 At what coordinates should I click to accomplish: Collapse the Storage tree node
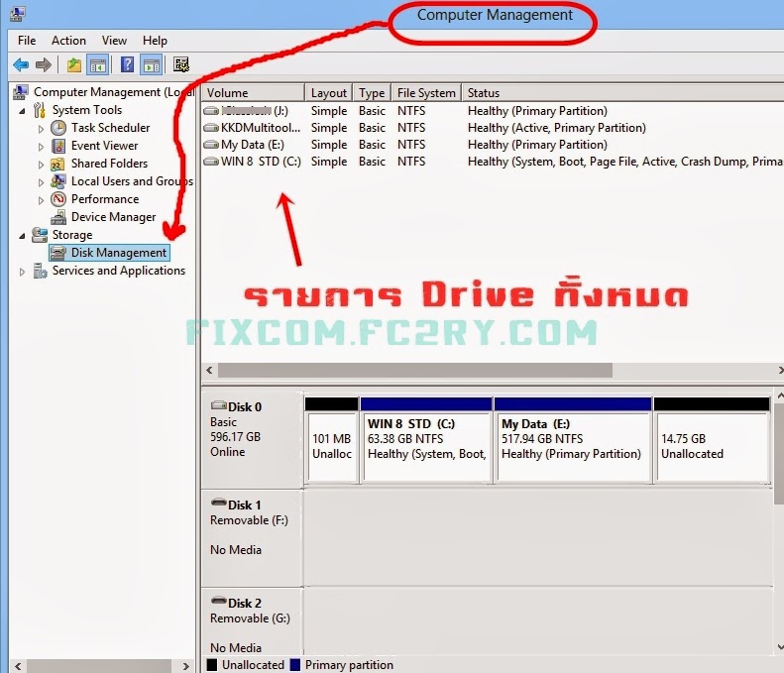coord(22,236)
